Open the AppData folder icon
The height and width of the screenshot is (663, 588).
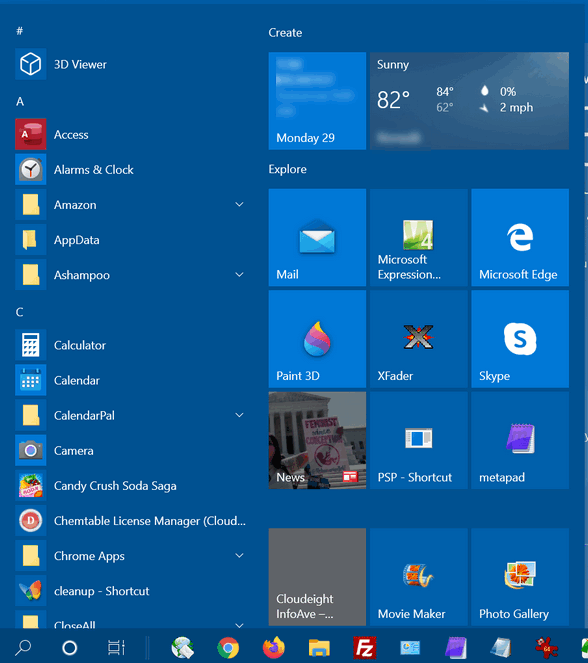[30, 240]
